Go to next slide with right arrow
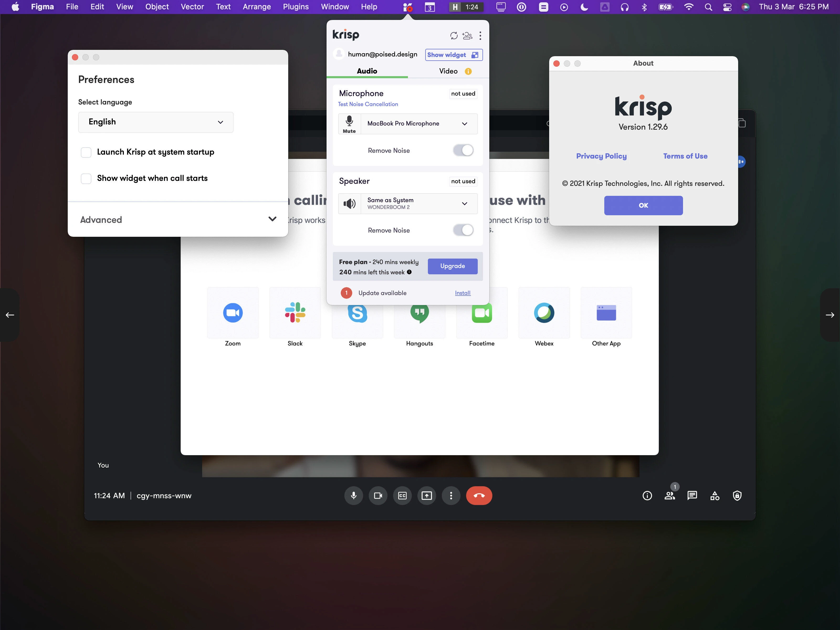Screen dimensions: 840x630 tap(830, 315)
